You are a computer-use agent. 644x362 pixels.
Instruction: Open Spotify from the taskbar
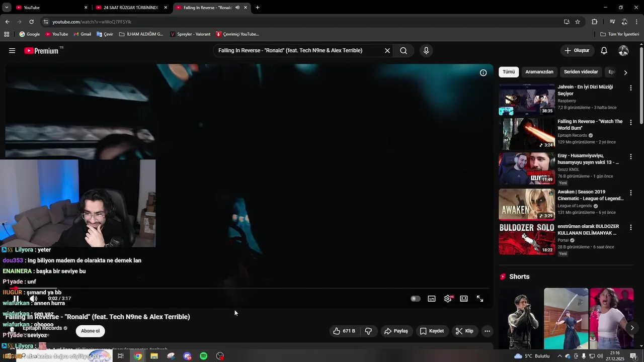point(204,356)
